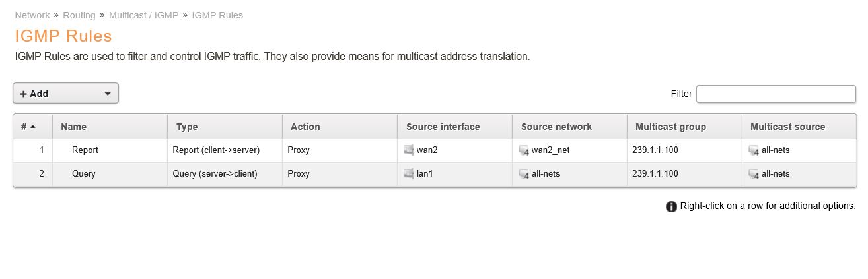Click the lan1 interface icon in the Query row
Image resolution: width=868 pixels, height=279 pixels.
(409, 173)
